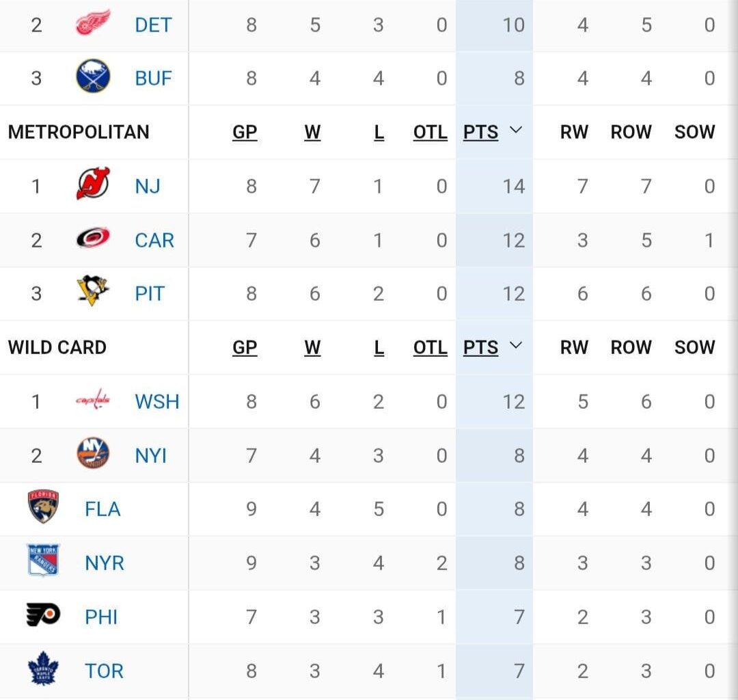Viewport: 738px width, 700px height.
Task: Sort standings by the W column header
Action: (x=312, y=132)
